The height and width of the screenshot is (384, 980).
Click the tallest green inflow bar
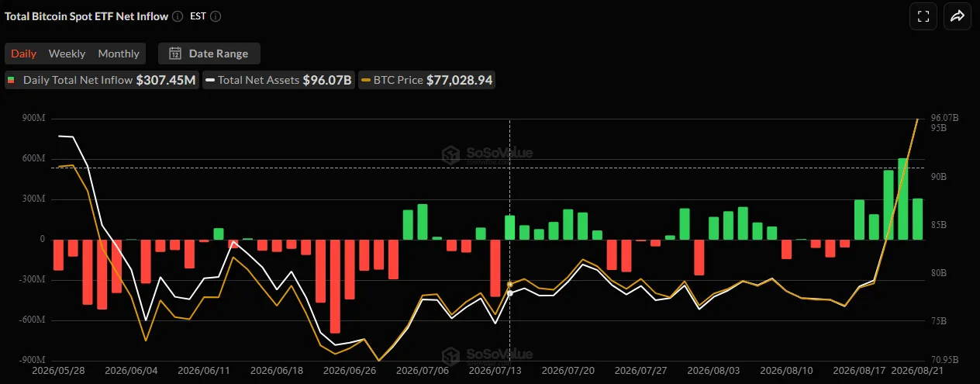pyautogui.click(x=903, y=199)
